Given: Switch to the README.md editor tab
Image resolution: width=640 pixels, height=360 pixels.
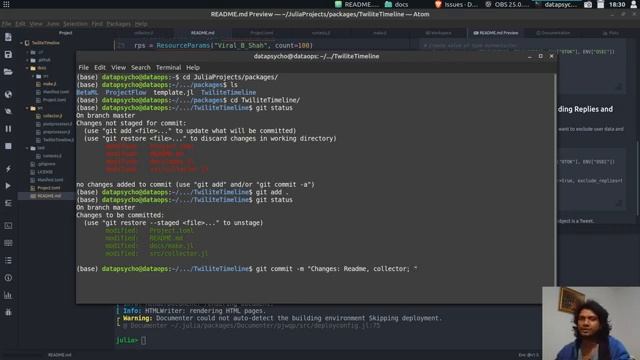Looking at the screenshot, I should [202, 33].
